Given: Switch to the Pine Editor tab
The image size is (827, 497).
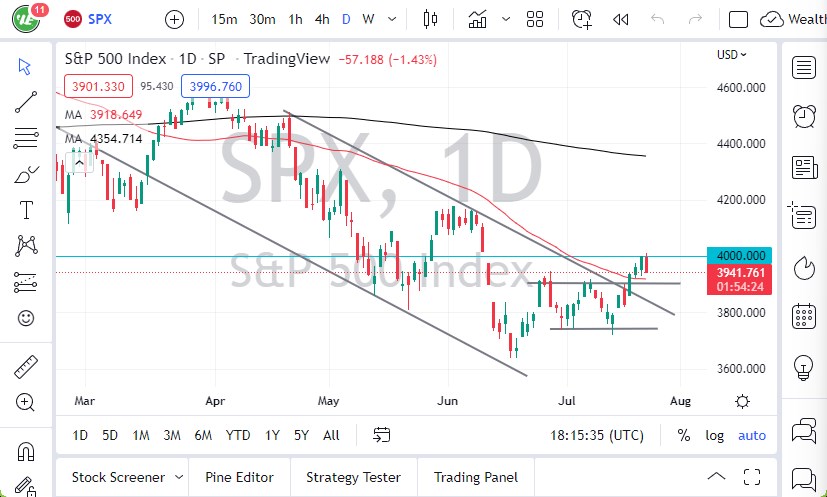Looking at the screenshot, I should (240, 477).
